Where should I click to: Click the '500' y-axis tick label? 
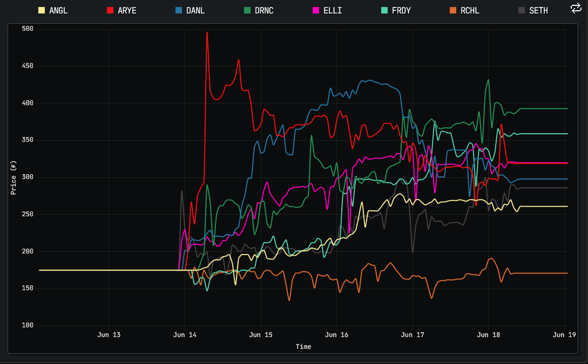click(x=28, y=29)
